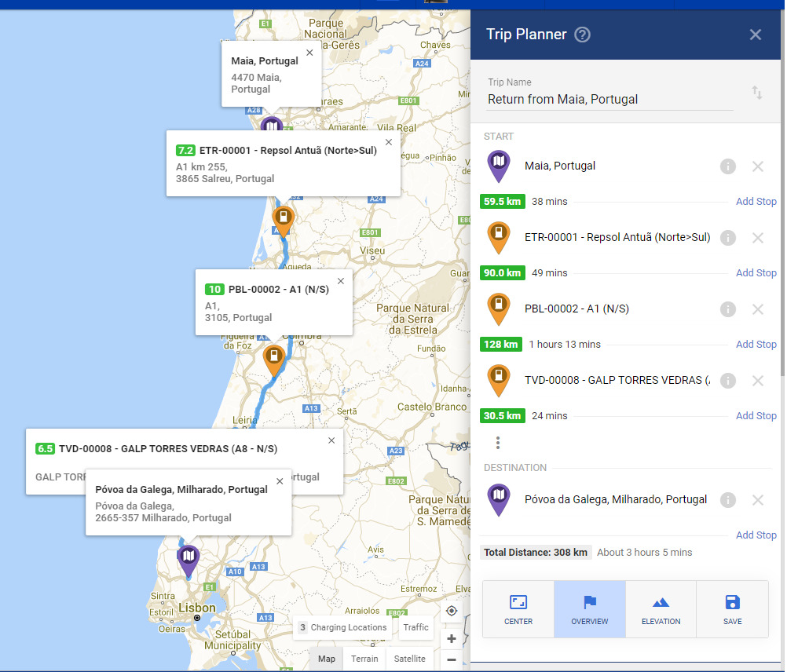Remove the ETR-00001 Repsol Antuã stop
This screenshot has width=787, height=672.
[x=758, y=238]
